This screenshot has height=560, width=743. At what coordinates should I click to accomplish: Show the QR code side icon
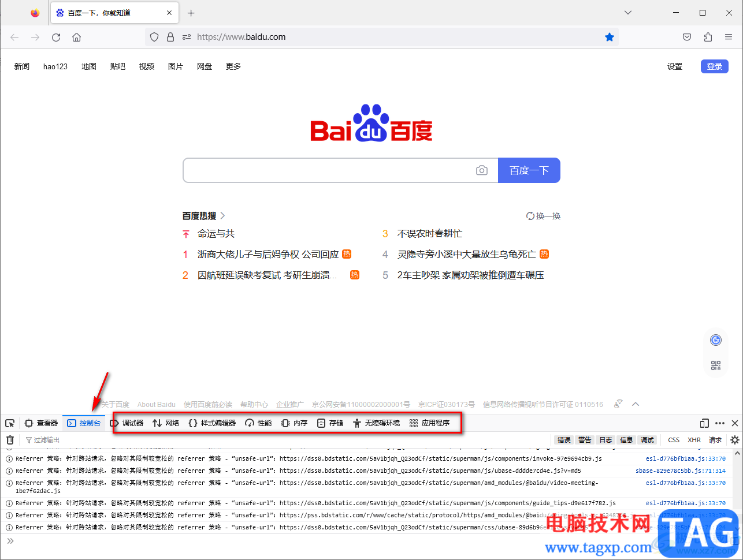point(716,365)
